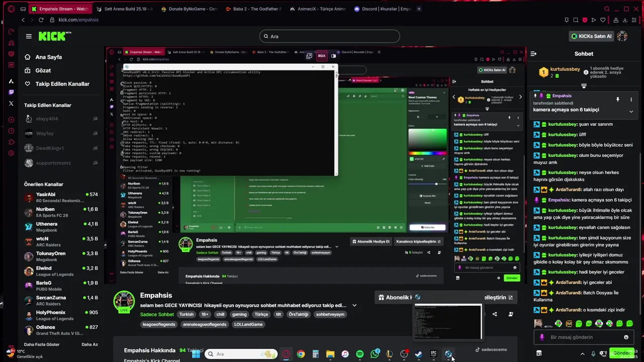Click the arenaleagueoflegends tag
Image resolution: width=644 pixels, height=362 pixels.
[x=204, y=324]
